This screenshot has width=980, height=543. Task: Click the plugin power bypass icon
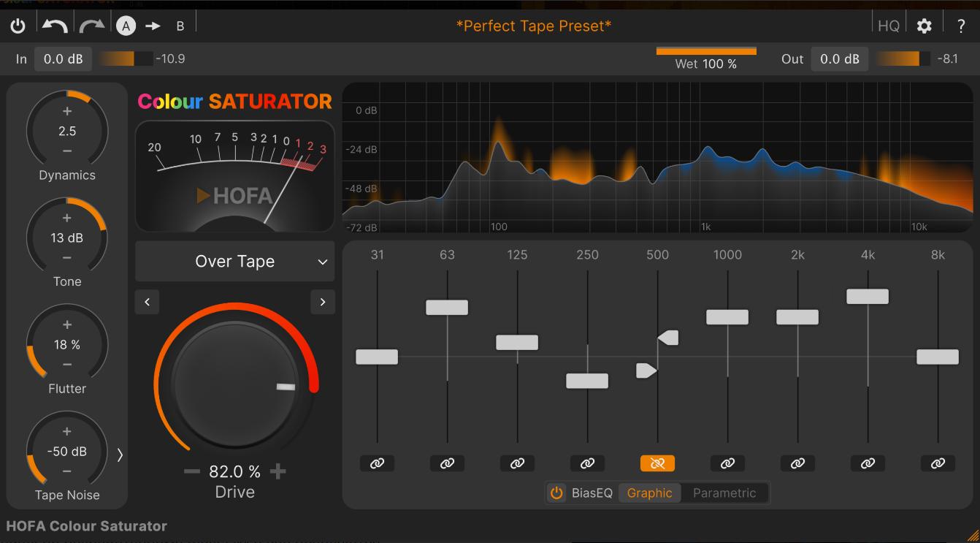(18, 26)
